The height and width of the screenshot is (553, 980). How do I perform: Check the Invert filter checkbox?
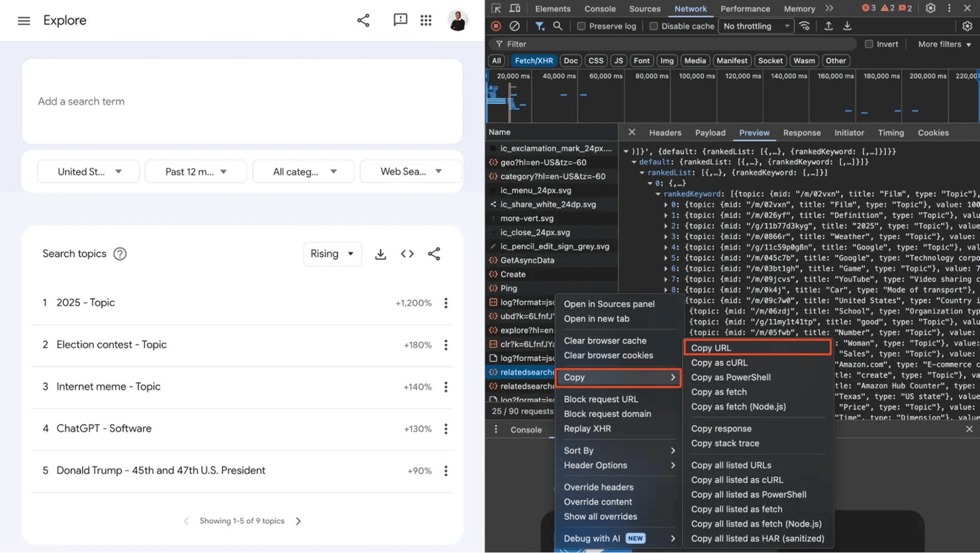click(x=869, y=44)
